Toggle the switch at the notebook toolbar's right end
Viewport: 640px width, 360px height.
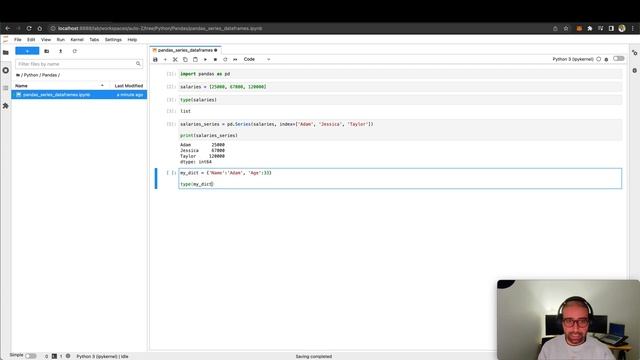click(x=619, y=59)
